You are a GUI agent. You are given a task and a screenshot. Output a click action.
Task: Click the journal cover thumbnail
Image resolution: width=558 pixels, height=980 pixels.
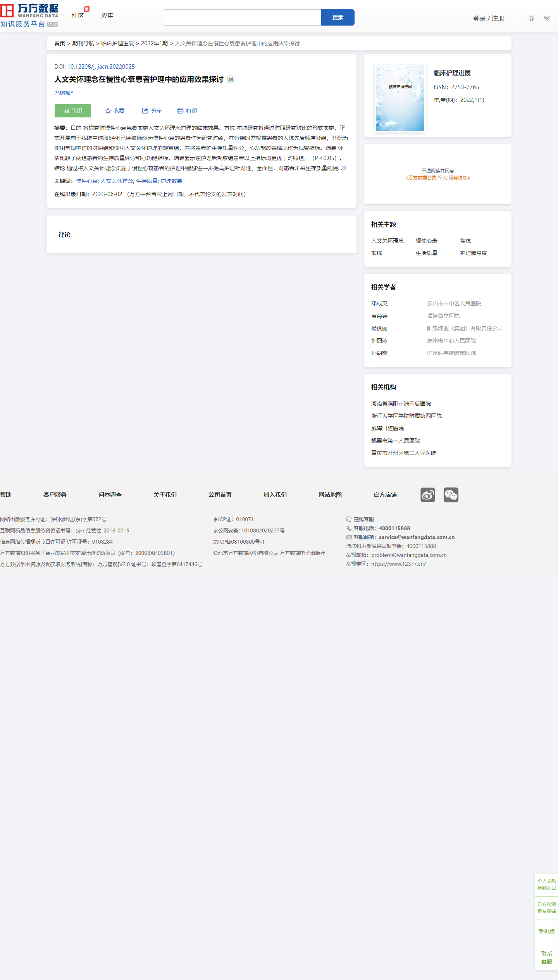[400, 98]
